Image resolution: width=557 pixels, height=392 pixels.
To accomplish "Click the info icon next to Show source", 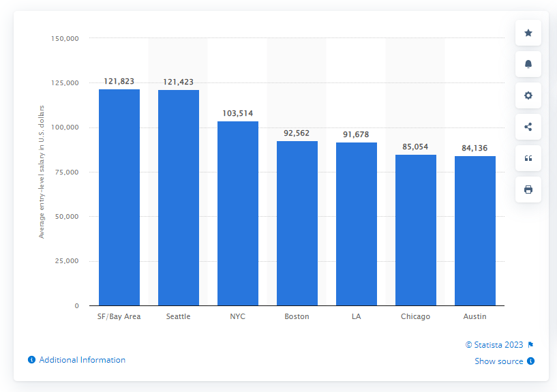I will point(530,361).
